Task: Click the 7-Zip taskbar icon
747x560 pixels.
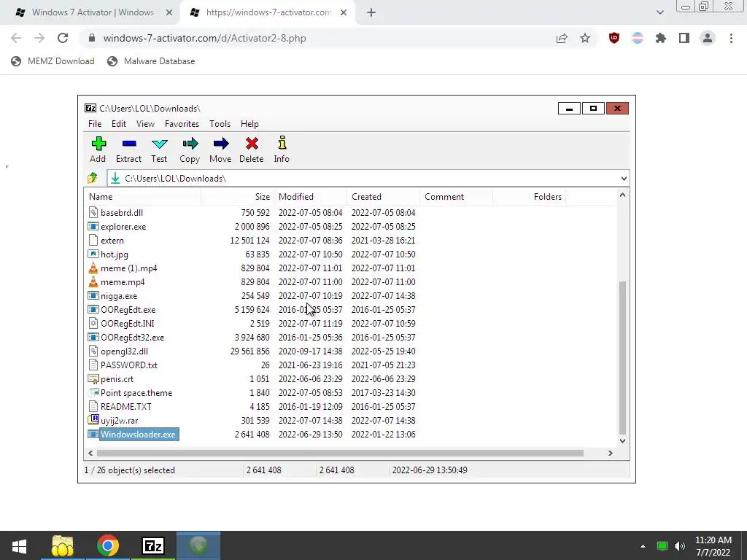Action: point(153,545)
